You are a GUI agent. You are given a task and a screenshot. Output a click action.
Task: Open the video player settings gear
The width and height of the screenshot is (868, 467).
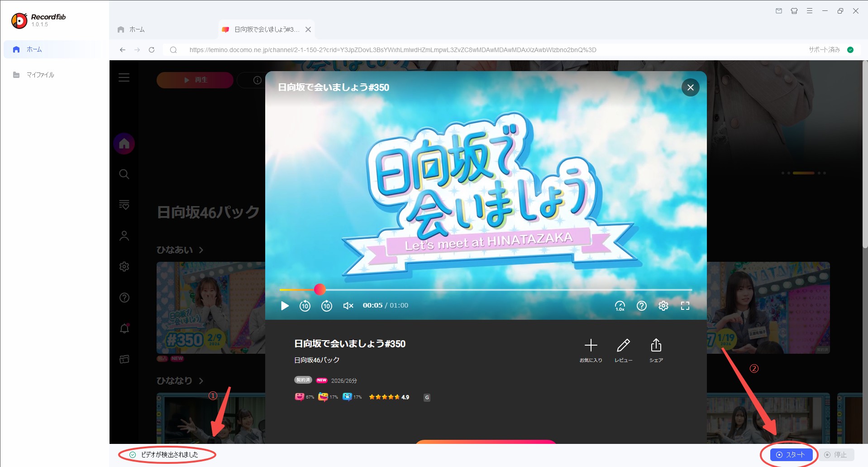click(x=663, y=306)
